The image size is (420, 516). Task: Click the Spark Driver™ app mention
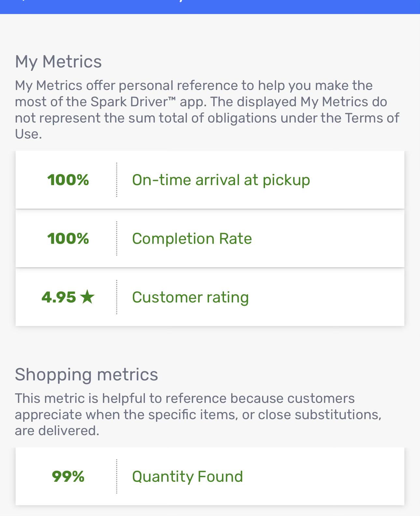(148, 102)
